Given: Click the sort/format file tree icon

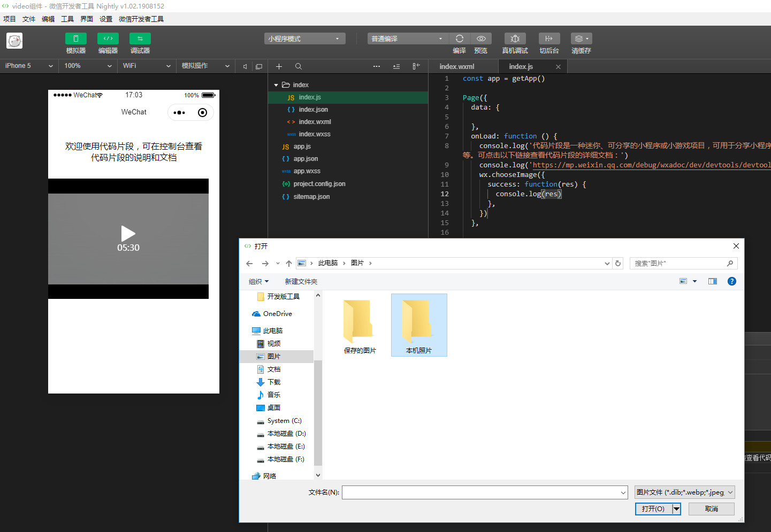Looking at the screenshot, I should coord(396,66).
